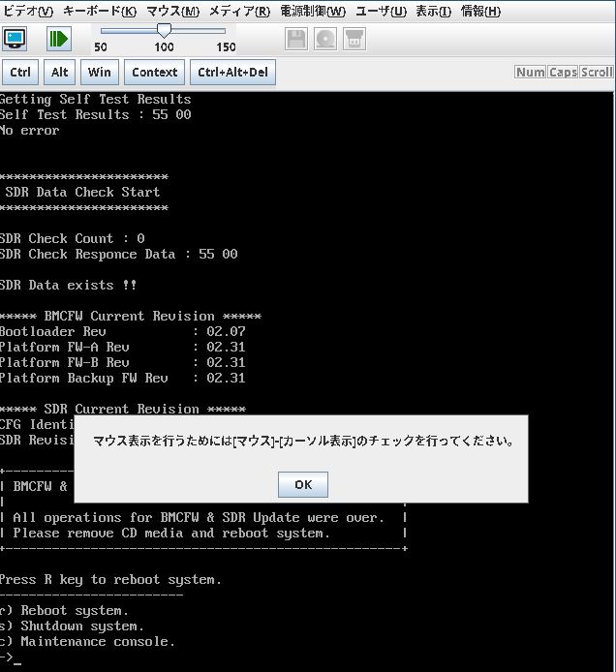Expand the ユーザ(U) menu
The width and height of the screenshot is (616, 672).
point(382,12)
